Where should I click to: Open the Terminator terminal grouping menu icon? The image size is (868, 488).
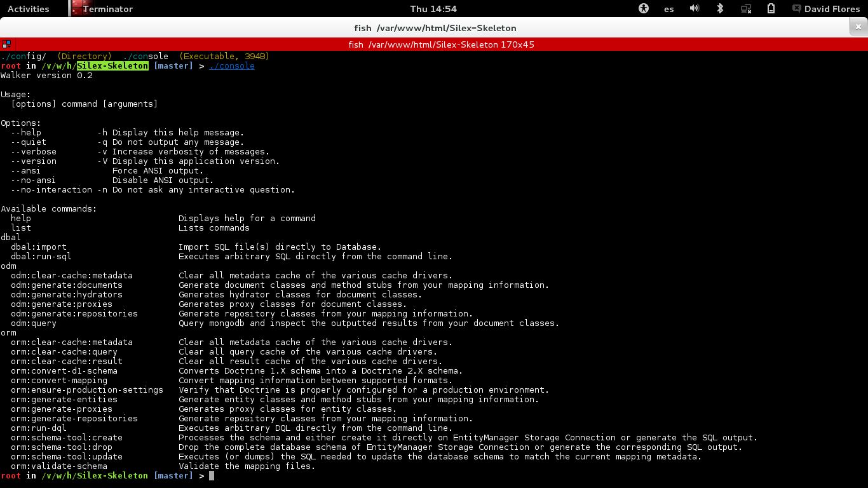[6, 44]
